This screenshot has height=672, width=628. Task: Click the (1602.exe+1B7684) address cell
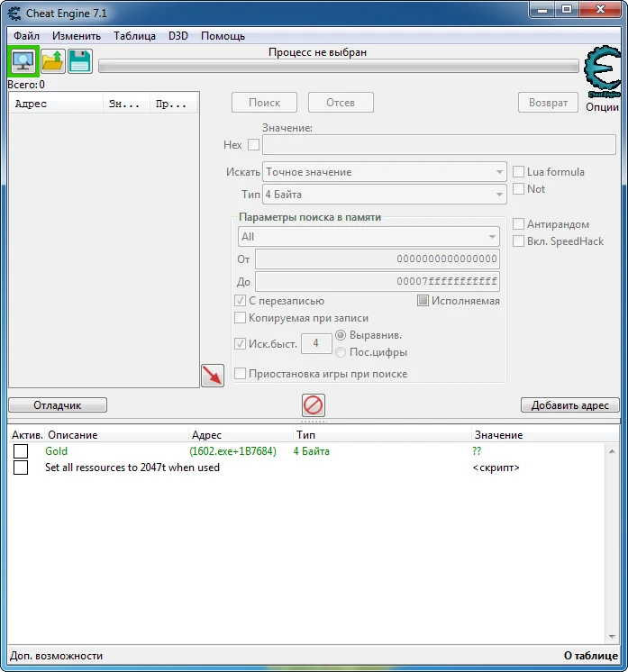pos(232,451)
